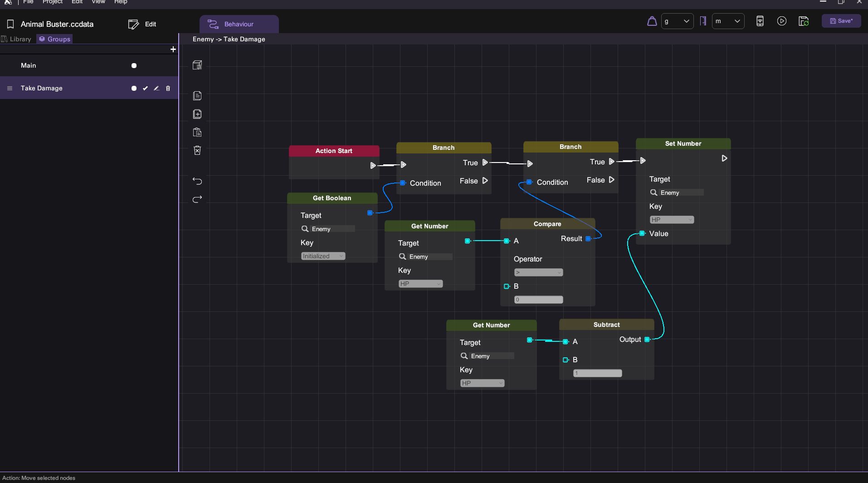Click the play simulation icon
This screenshot has height=483, width=868.
coord(781,21)
